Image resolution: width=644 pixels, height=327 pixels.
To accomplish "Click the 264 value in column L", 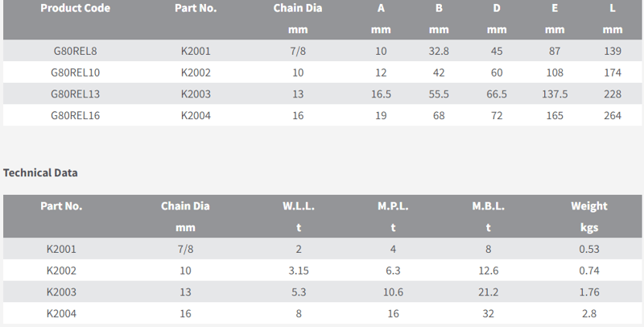I will tap(612, 115).
